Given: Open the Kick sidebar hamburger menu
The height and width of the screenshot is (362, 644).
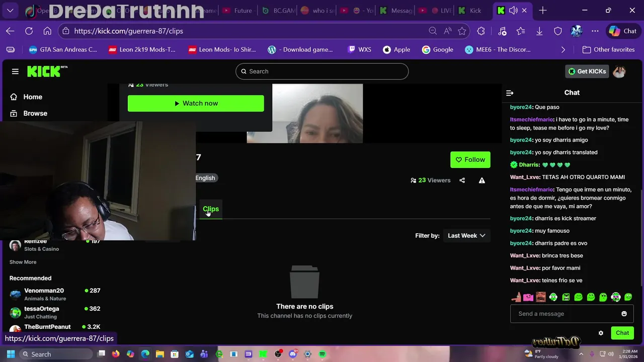Looking at the screenshot, I should (x=15, y=71).
